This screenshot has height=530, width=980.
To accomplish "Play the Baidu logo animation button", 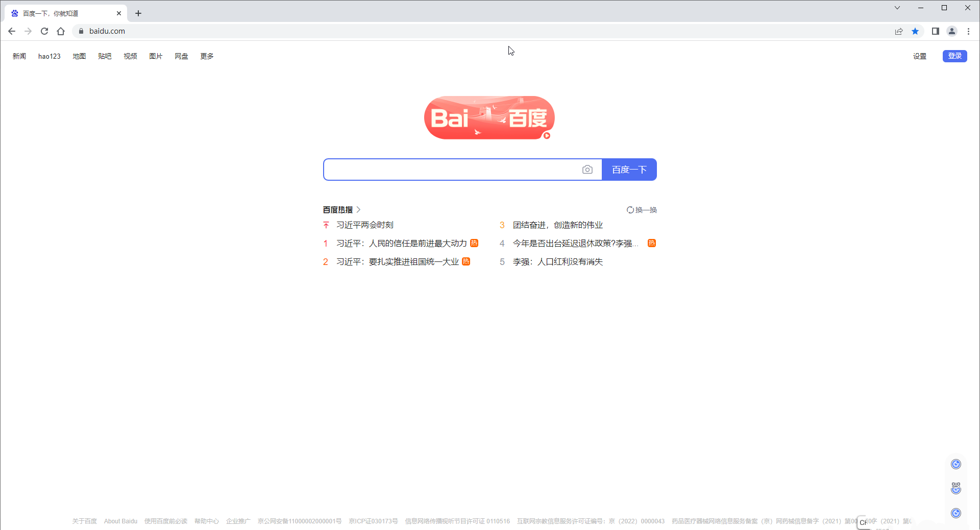I will point(547,135).
